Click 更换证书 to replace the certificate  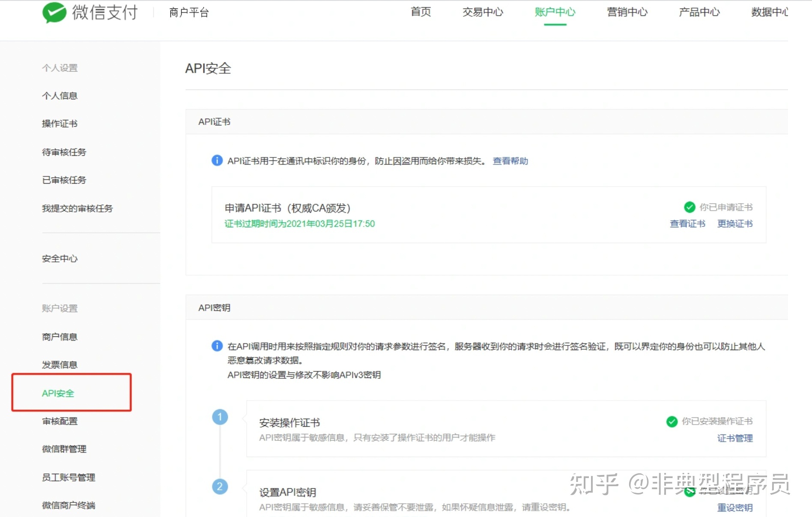tap(735, 223)
